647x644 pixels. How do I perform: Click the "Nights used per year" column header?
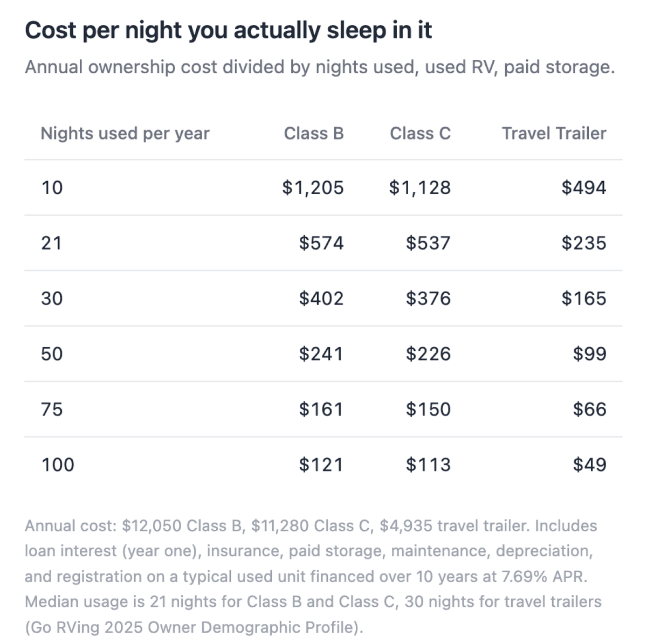click(125, 133)
